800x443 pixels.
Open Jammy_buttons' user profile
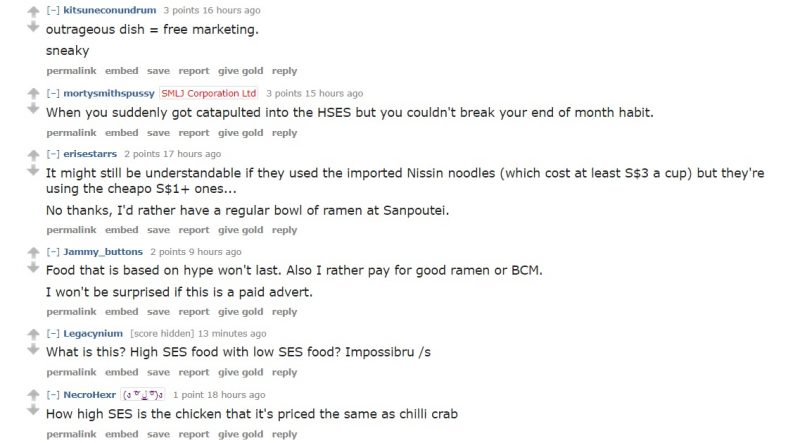click(x=103, y=252)
